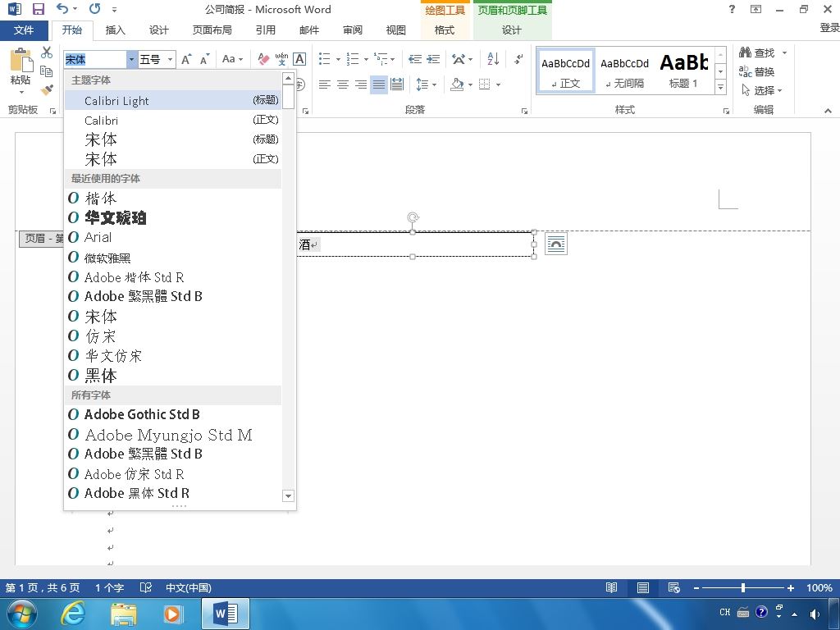Open the borders dropdown arrow

(x=498, y=84)
